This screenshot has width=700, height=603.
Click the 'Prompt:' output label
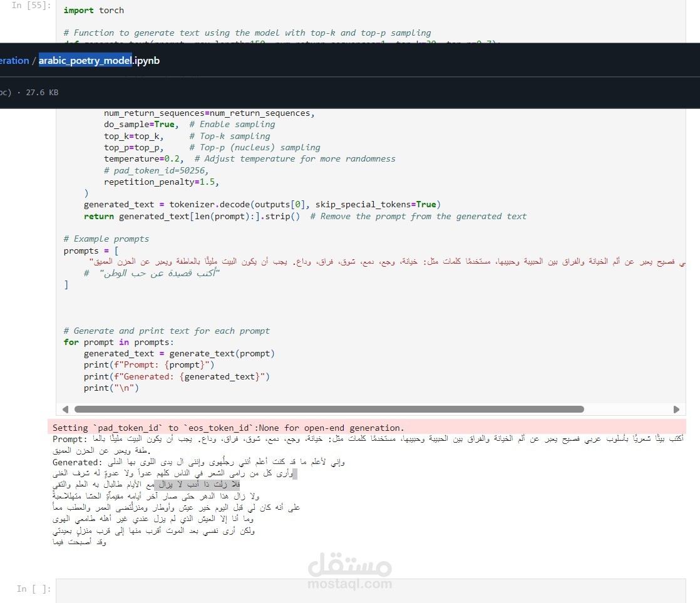(x=70, y=439)
